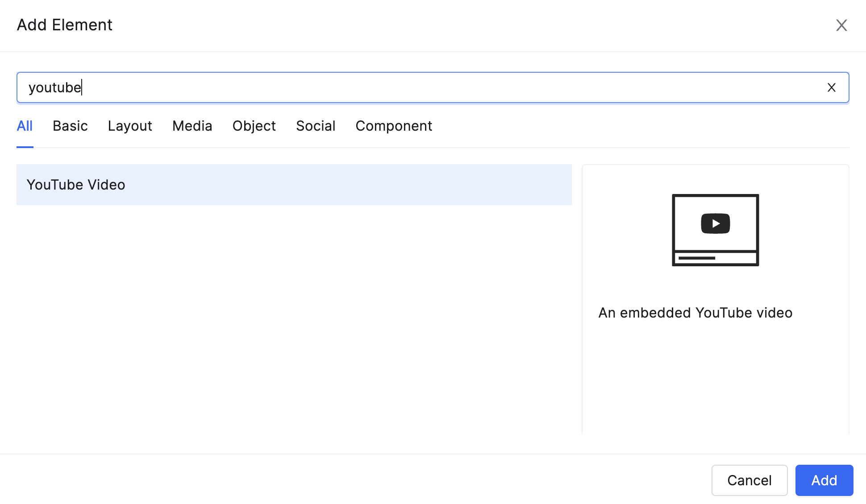
Task: Open the Basic tab
Action: pyautogui.click(x=70, y=126)
